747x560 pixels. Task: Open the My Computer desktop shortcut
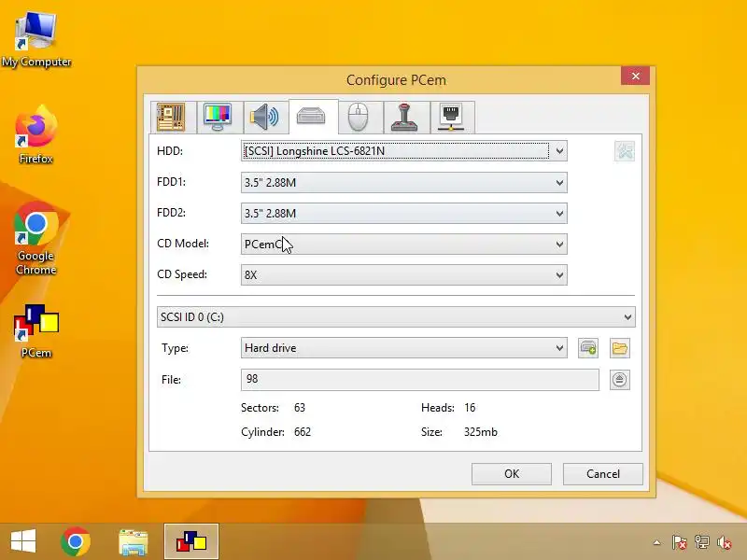coord(36,40)
